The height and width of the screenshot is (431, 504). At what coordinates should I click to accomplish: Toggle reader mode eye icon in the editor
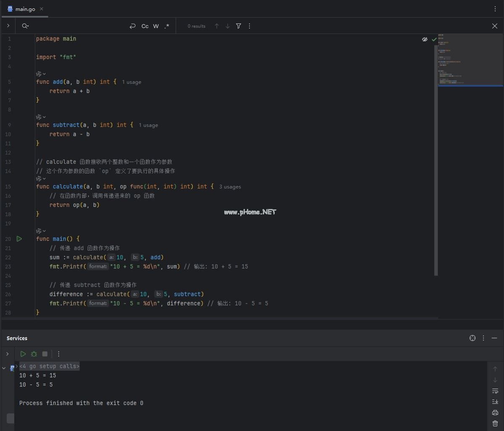click(425, 39)
